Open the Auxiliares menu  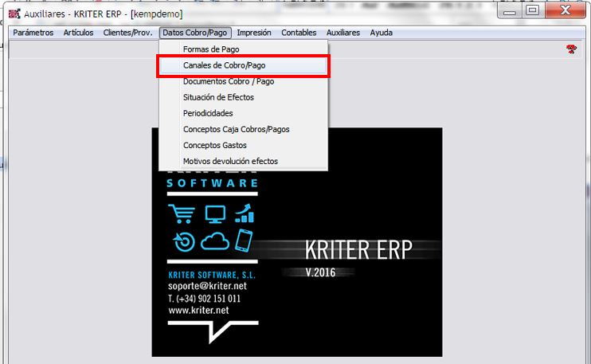343,33
